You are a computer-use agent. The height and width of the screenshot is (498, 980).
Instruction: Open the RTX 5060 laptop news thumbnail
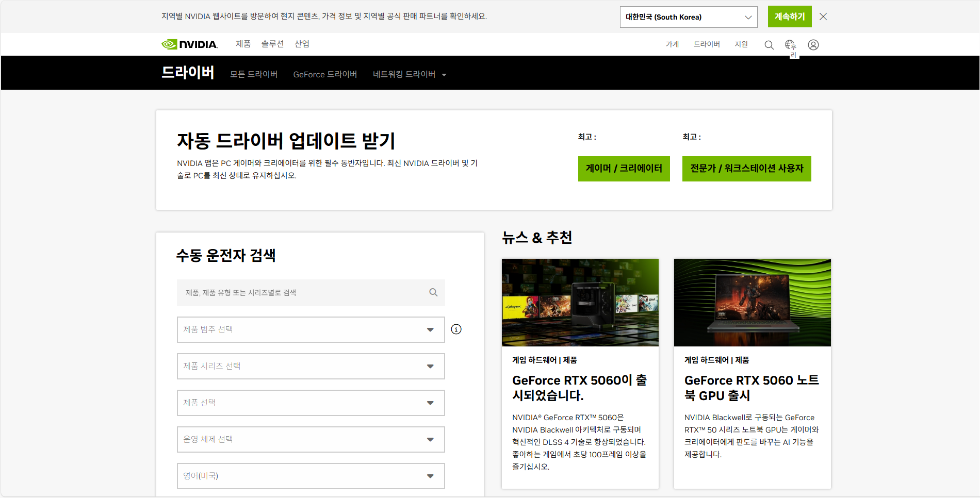click(753, 303)
